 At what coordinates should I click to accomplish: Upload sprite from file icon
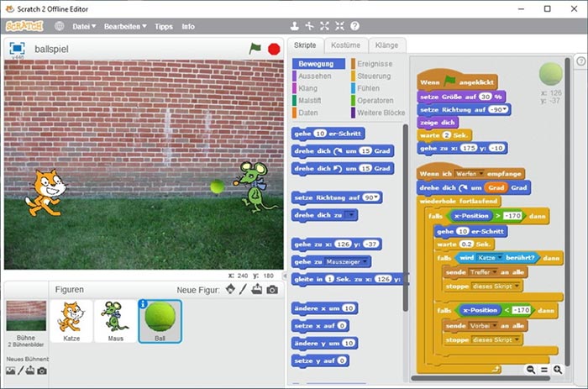pos(257,289)
